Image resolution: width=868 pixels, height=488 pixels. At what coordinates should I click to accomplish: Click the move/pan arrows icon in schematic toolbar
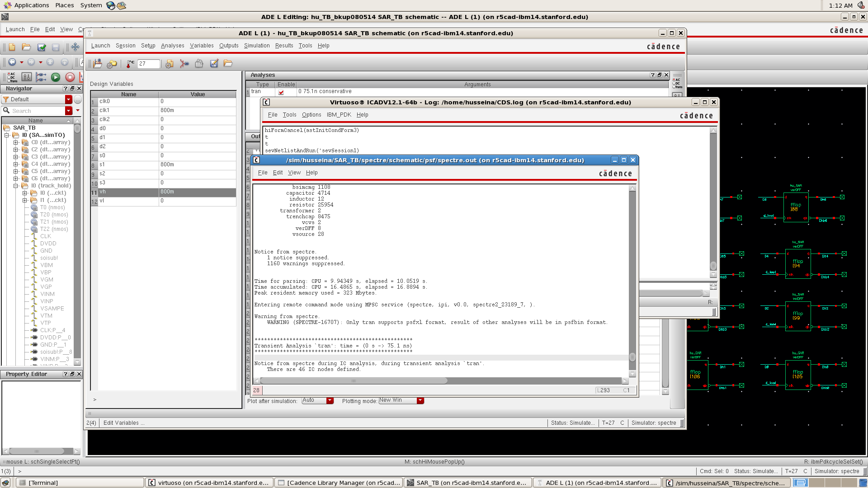click(75, 47)
